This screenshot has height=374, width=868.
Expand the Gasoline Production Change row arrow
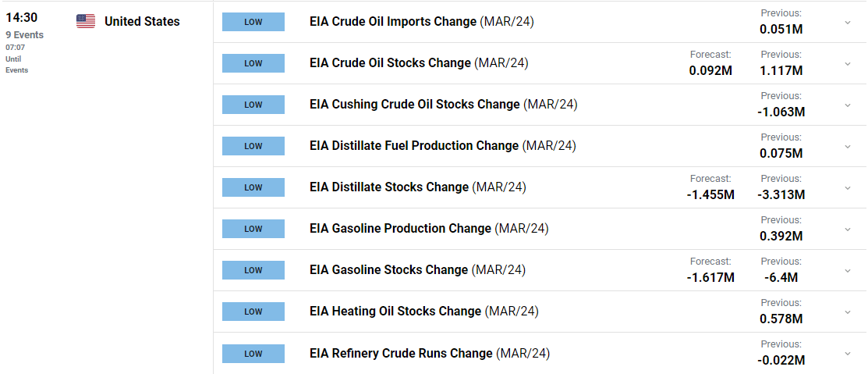tap(847, 229)
